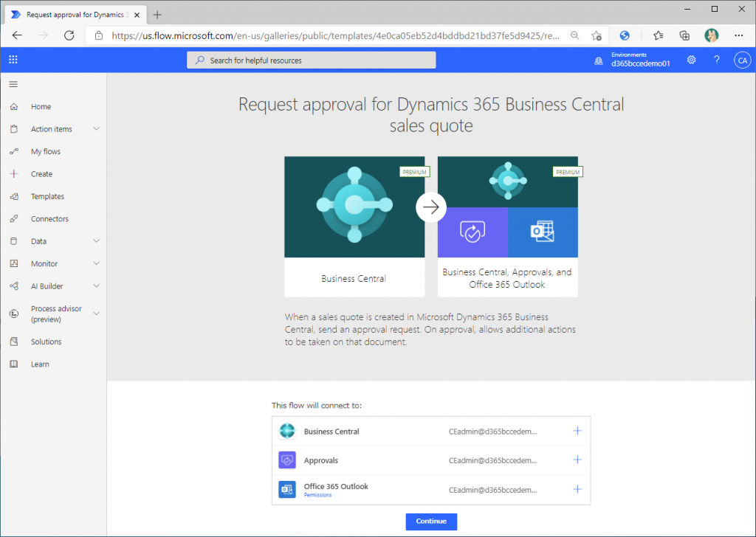Open Process advisor (preview) in sidebar
Screen dimensions: 756x537
click(56, 314)
